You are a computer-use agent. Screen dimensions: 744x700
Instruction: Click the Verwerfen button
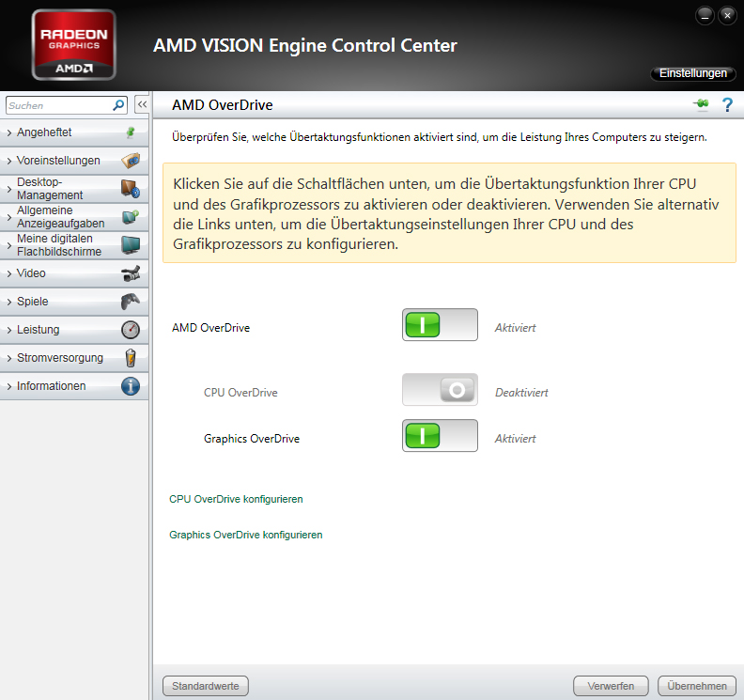tap(611, 686)
